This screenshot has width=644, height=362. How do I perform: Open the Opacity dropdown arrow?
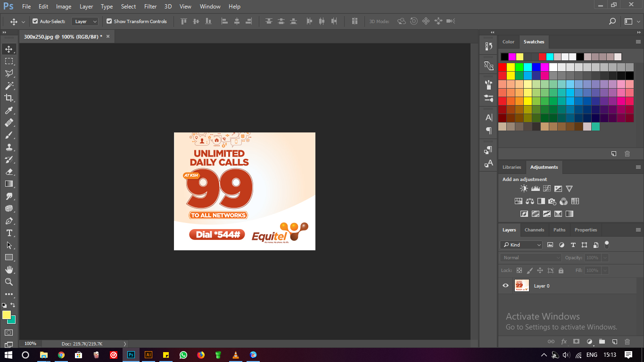(x=605, y=258)
